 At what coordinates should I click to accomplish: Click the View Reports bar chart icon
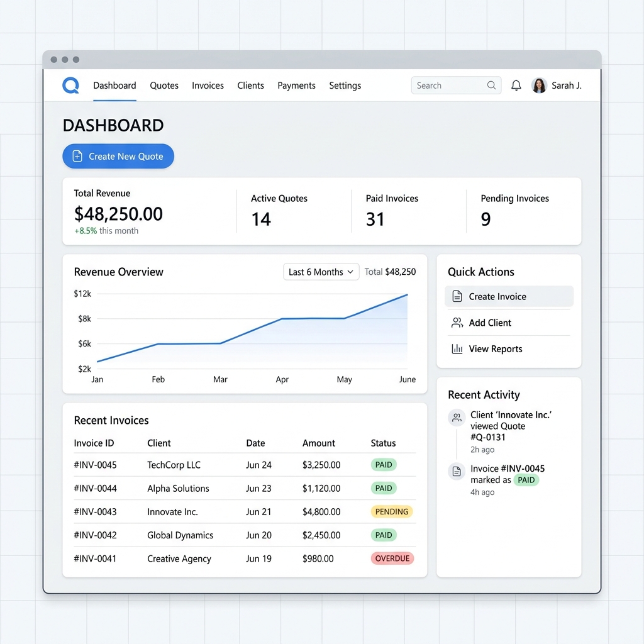tap(457, 349)
